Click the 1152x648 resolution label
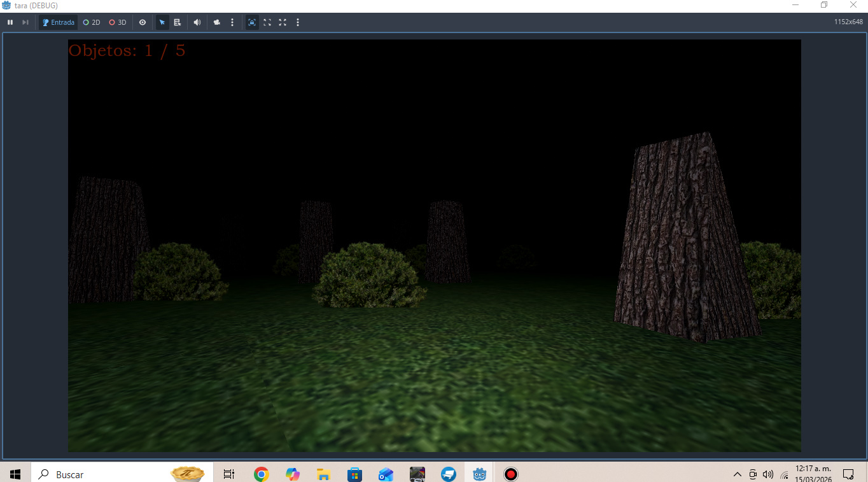 tap(848, 22)
